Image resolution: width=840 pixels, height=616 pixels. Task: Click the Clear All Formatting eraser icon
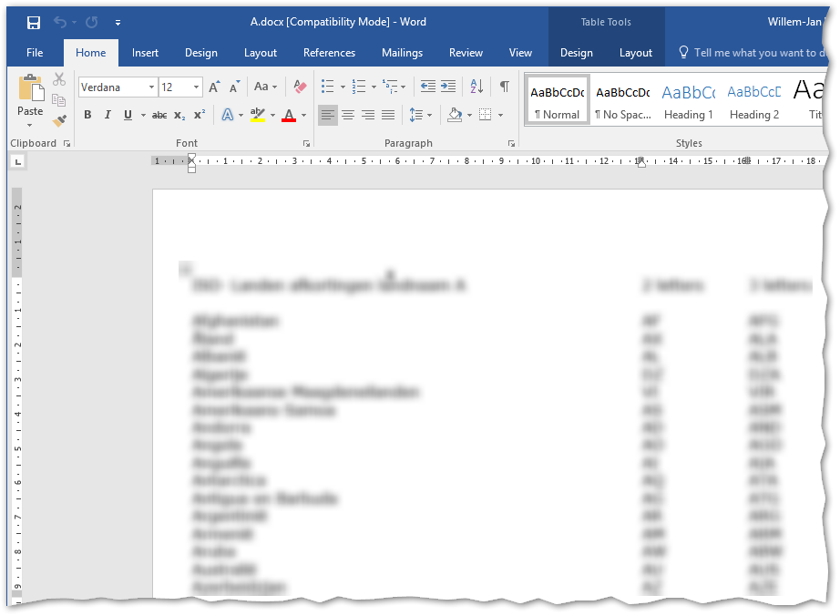click(299, 87)
